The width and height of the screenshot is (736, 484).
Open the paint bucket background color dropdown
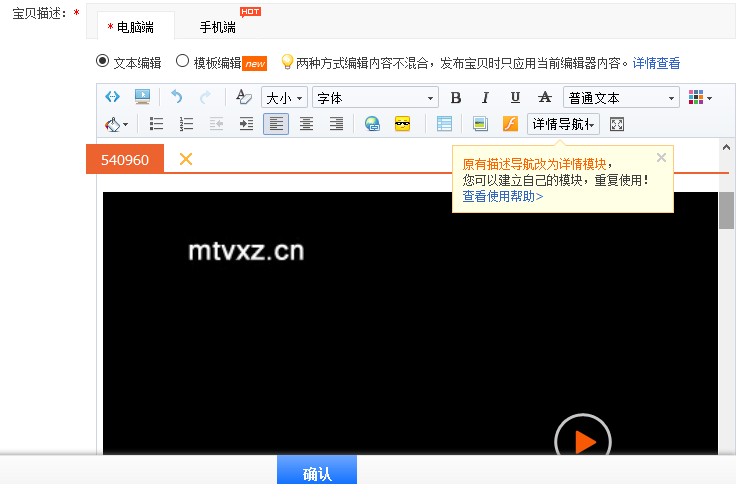(x=116, y=124)
